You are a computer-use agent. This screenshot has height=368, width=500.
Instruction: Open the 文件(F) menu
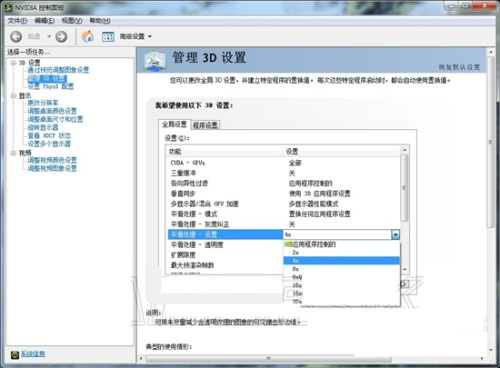click(17, 21)
